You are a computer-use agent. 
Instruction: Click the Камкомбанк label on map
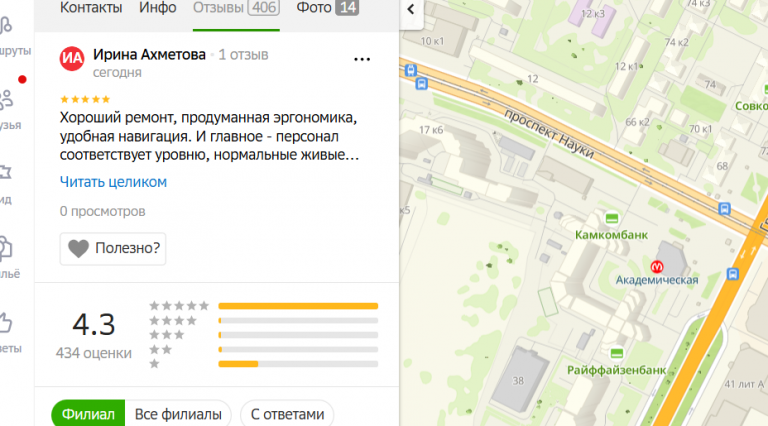click(611, 235)
